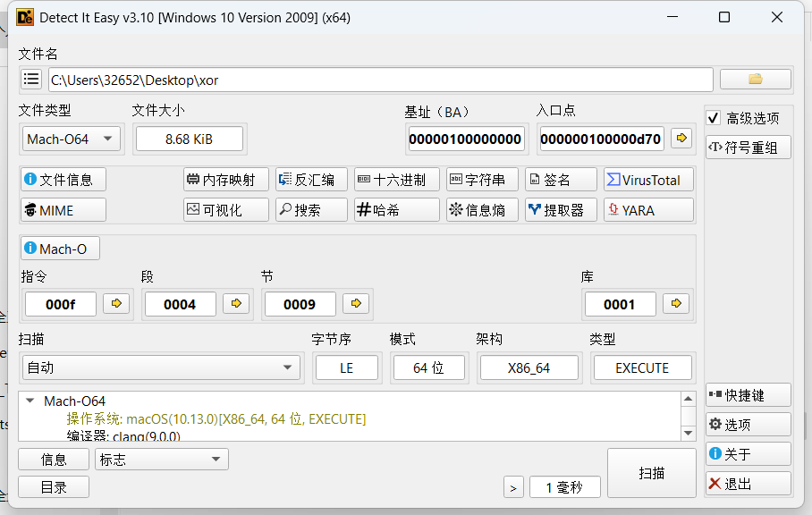Open 关于 about dialog
This screenshot has height=515, width=812.
[748, 454]
